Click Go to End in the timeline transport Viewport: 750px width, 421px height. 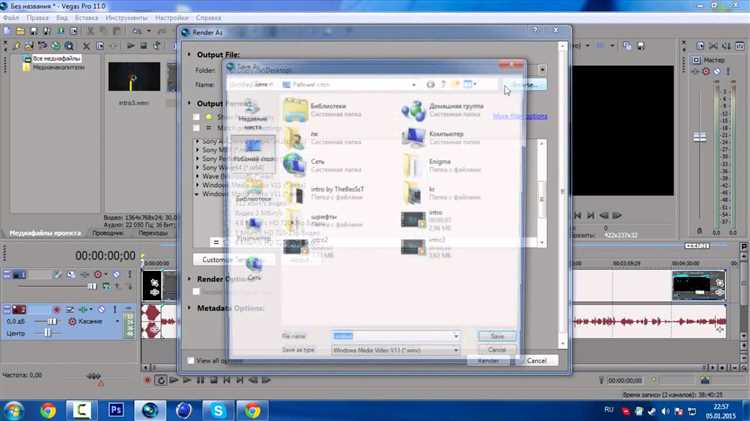click(240, 380)
